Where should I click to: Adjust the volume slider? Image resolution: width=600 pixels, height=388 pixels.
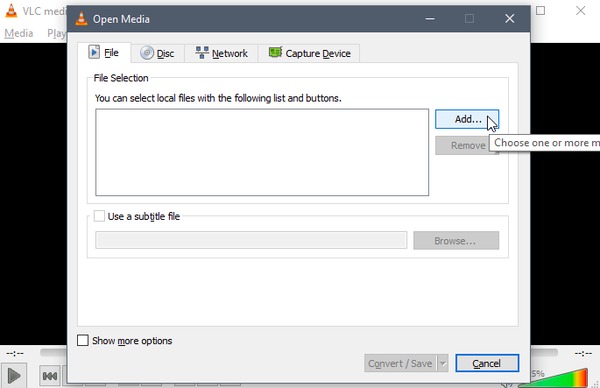(x=553, y=378)
